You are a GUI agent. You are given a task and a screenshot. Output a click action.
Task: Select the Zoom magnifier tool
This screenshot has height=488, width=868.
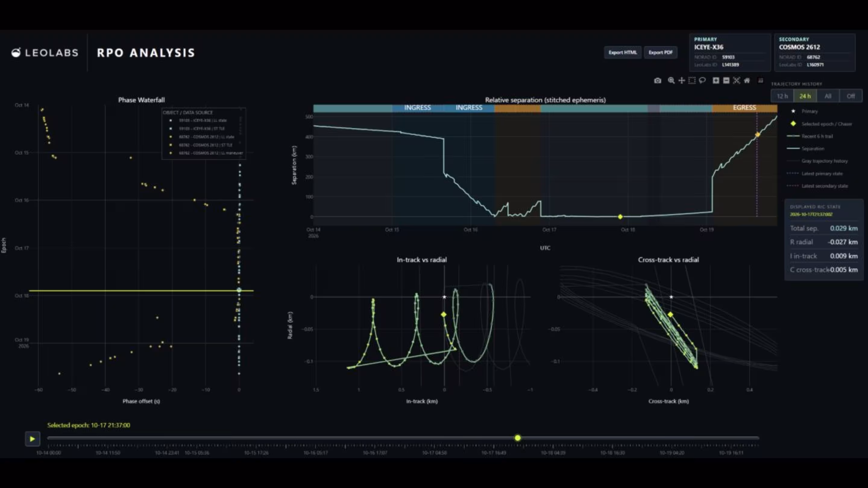pos(671,80)
